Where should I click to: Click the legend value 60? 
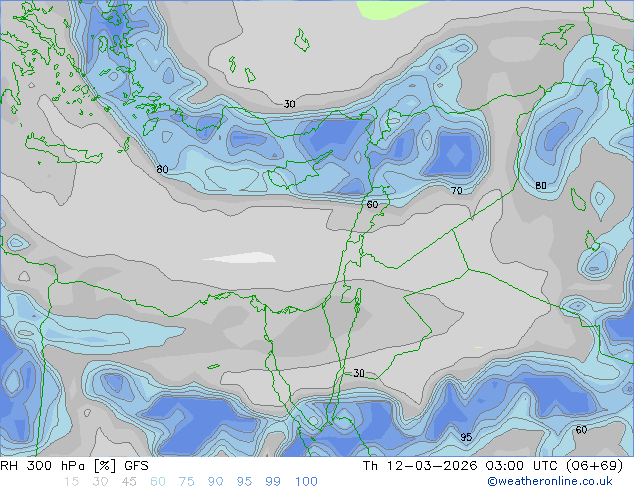pyautogui.click(x=158, y=482)
